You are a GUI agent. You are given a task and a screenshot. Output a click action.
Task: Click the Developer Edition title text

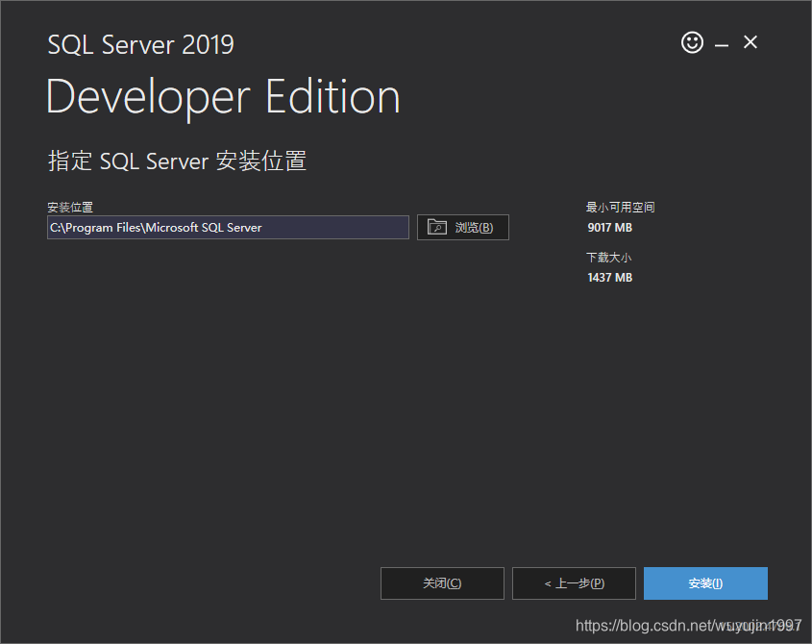pos(223,97)
